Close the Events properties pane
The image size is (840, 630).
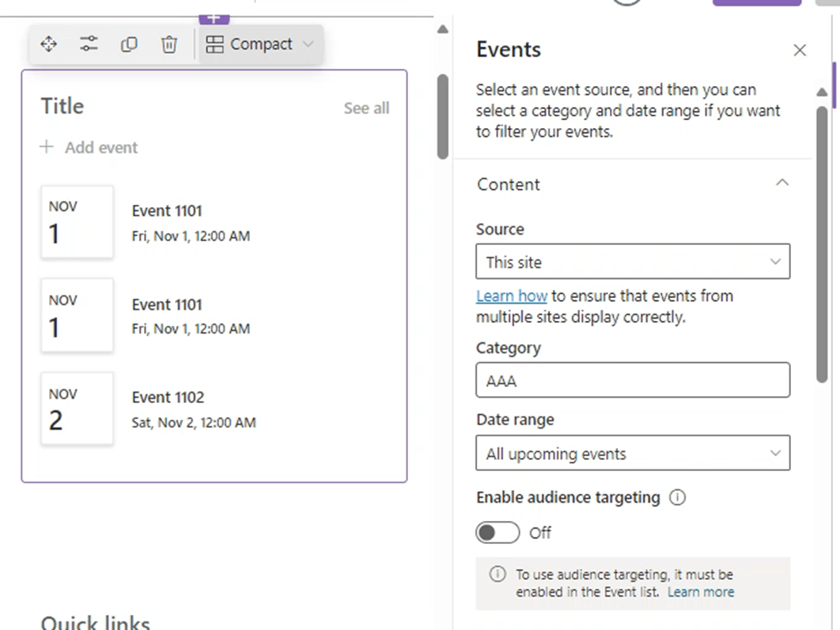(800, 51)
